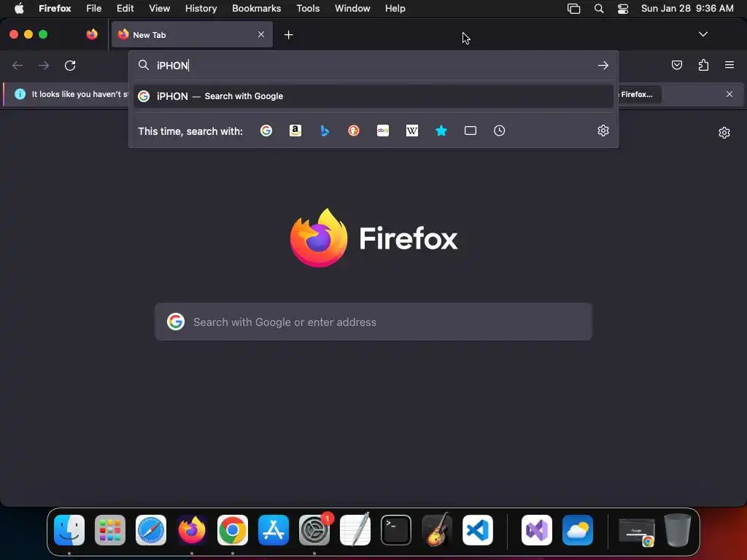Open Weather app from the Dock

tap(578, 530)
